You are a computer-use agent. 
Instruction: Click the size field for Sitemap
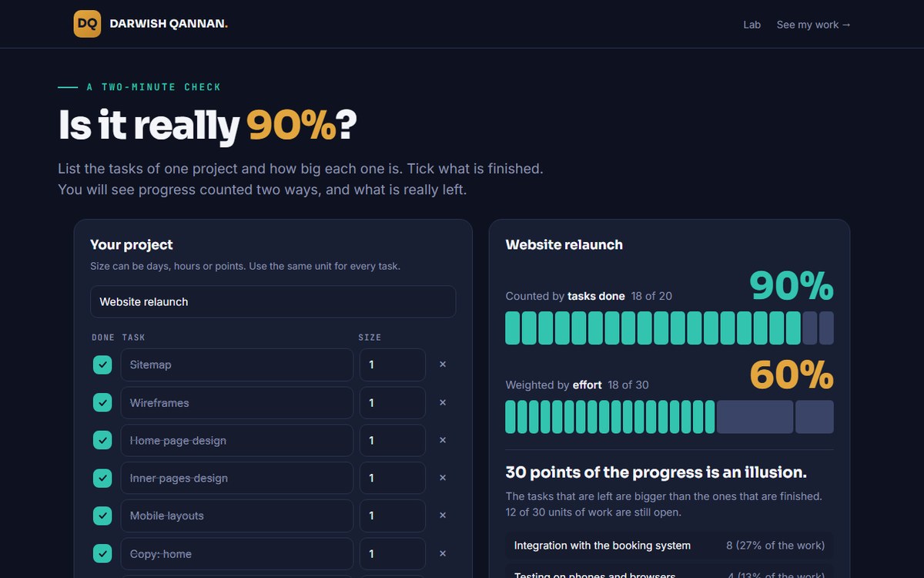(x=393, y=365)
